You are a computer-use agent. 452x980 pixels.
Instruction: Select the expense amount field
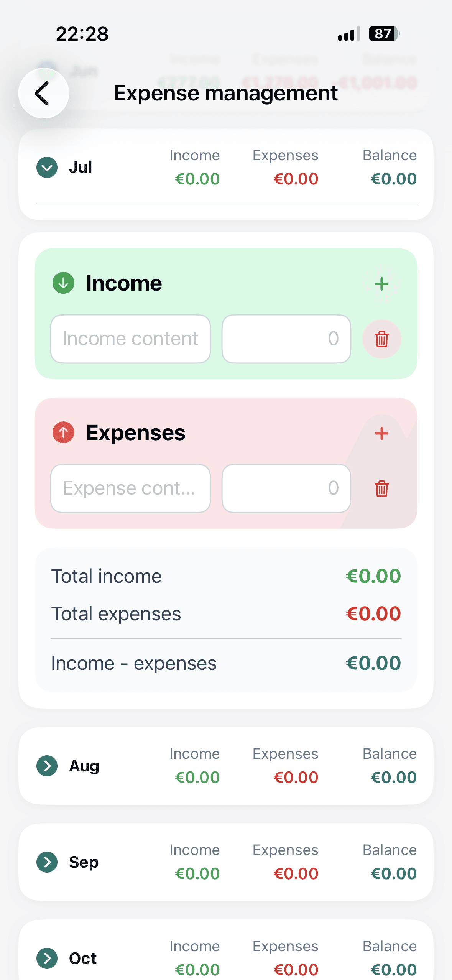pyautogui.click(x=286, y=488)
